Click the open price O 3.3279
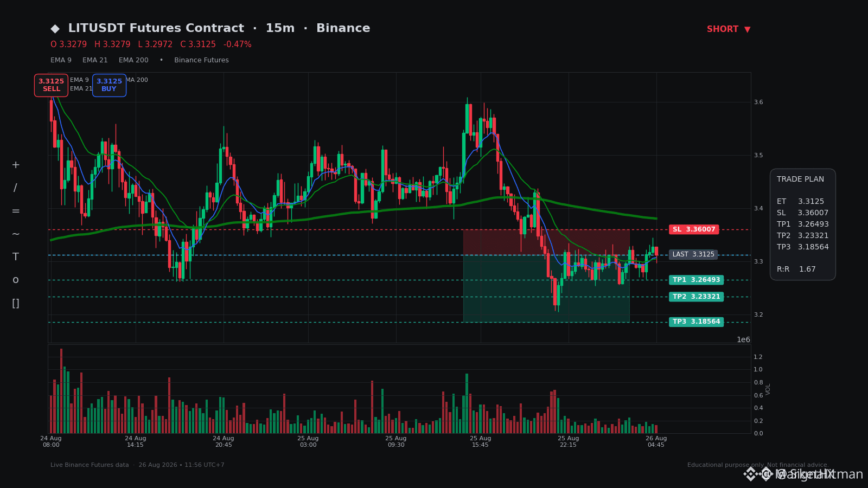The height and width of the screenshot is (488, 868). click(69, 44)
